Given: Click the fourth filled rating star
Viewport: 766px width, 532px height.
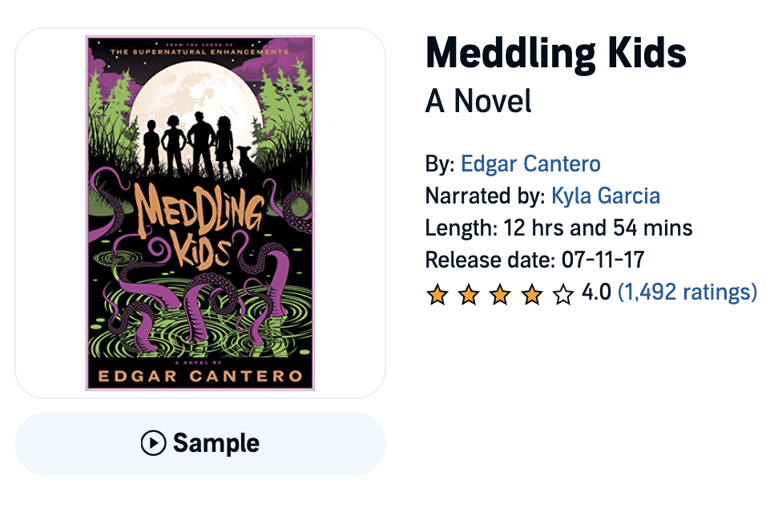Looking at the screenshot, I should (532, 295).
